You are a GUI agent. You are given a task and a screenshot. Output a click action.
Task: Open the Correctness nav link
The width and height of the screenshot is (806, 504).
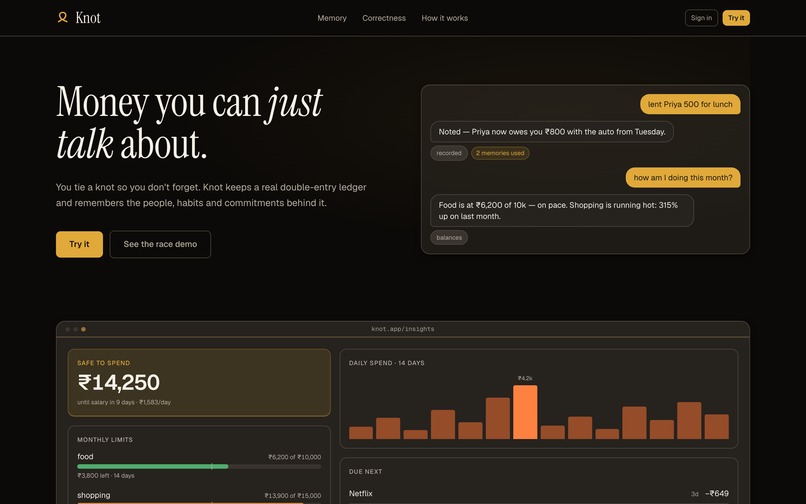(384, 18)
